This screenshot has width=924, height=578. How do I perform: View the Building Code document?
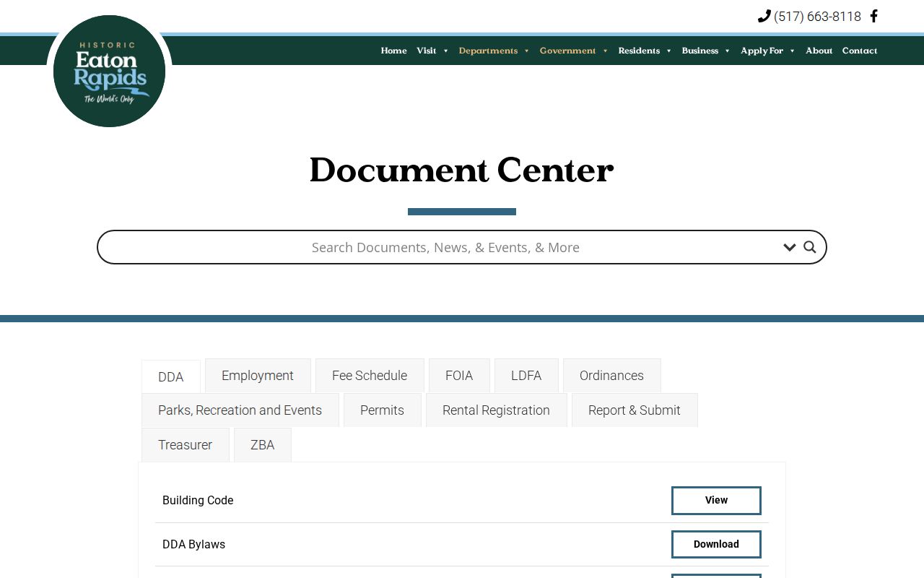716,501
